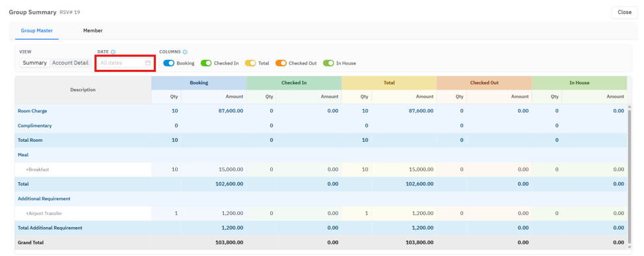Click the In House column header
Screen dimensions: 644x256
[x=579, y=82]
